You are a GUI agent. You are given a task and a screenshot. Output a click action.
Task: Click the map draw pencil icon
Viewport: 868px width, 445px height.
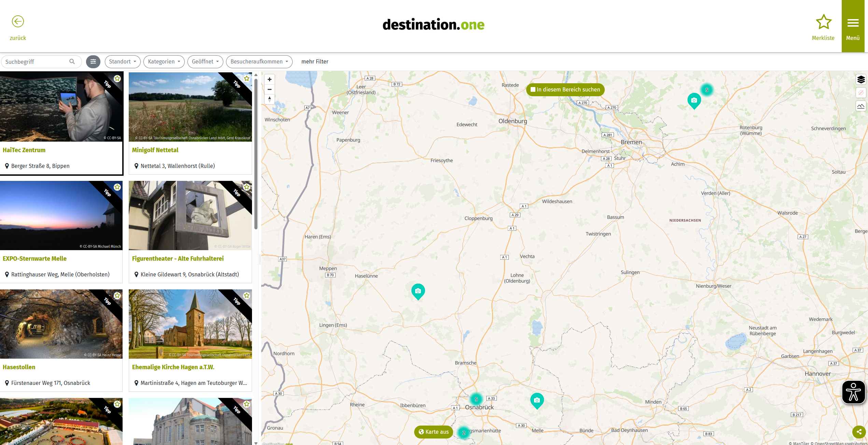(x=861, y=92)
